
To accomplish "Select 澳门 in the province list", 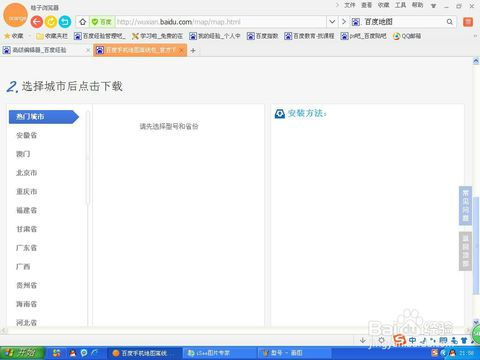I will tap(23, 154).
